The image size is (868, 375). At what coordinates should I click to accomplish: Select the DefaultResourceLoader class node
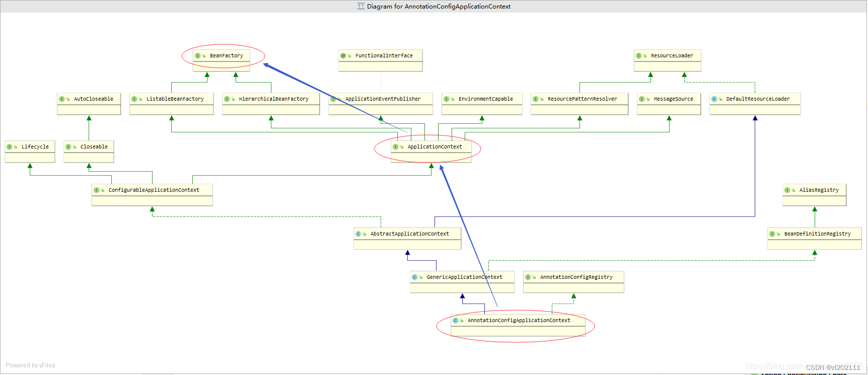coord(755,104)
